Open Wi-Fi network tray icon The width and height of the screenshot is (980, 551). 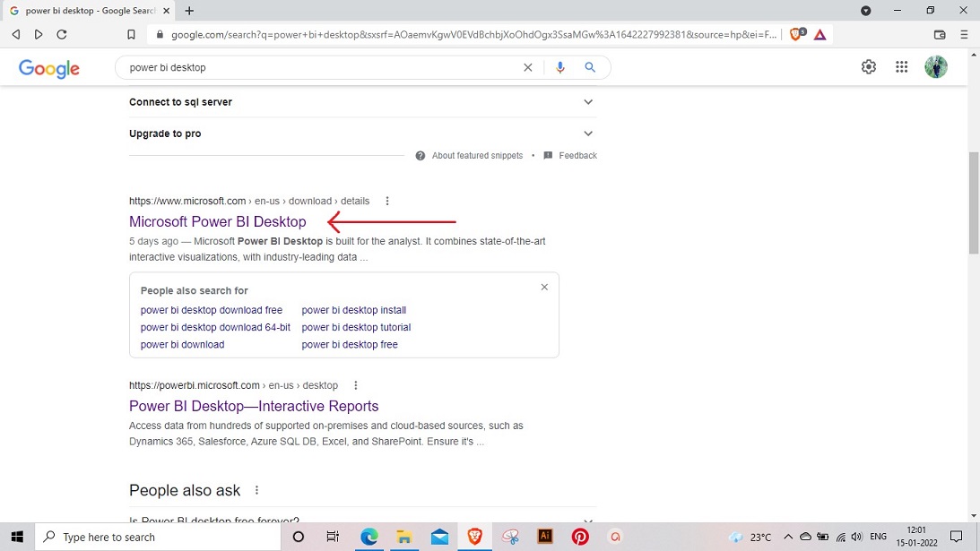click(x=841, y=537)
